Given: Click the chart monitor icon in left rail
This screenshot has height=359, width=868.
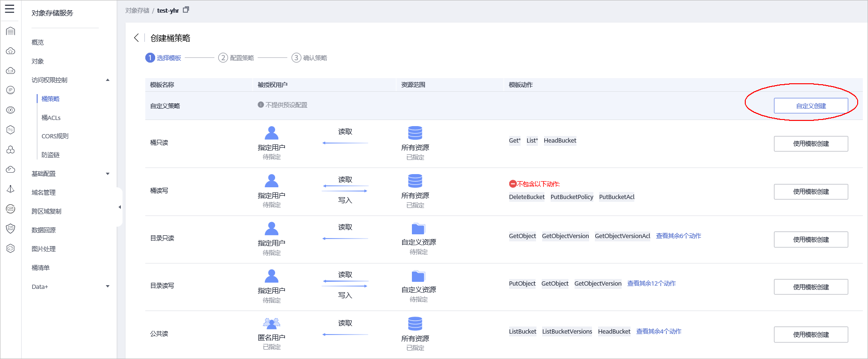Looking at the screenshot, I should click(x=10, y=209).
